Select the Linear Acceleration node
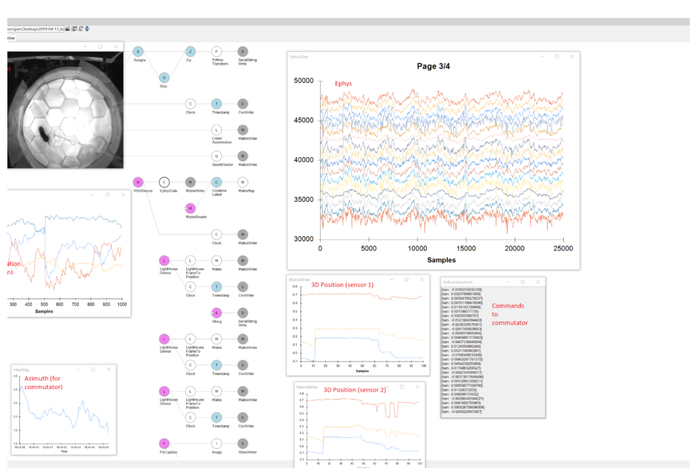Viewport: 700px width, 473px height. (x=217, y=130)
